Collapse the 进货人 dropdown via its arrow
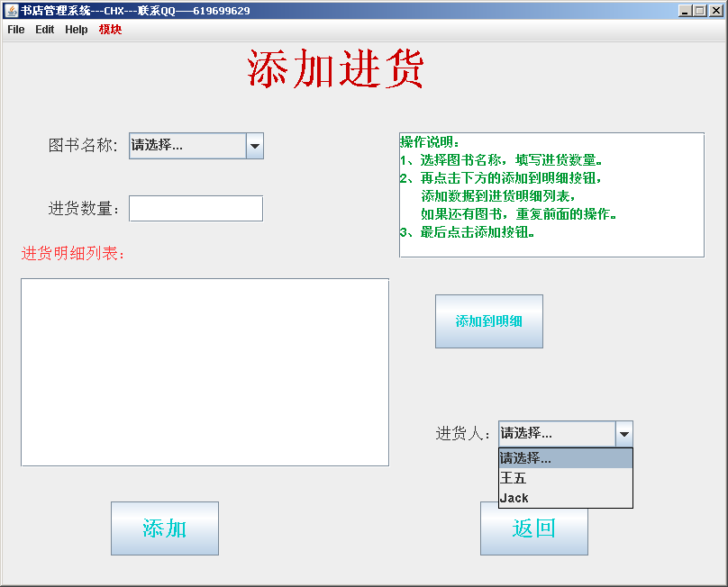This screenshot has height=587, width=728. pyautogui.click(x=624, y=434)
